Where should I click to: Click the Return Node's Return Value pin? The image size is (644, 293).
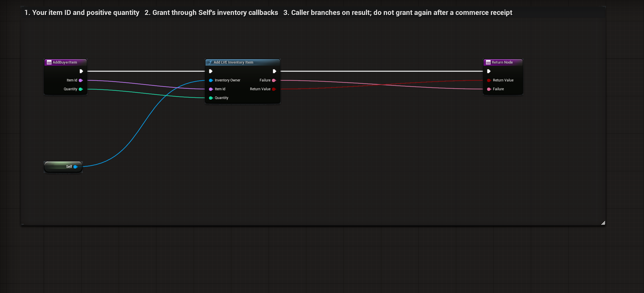489,80
